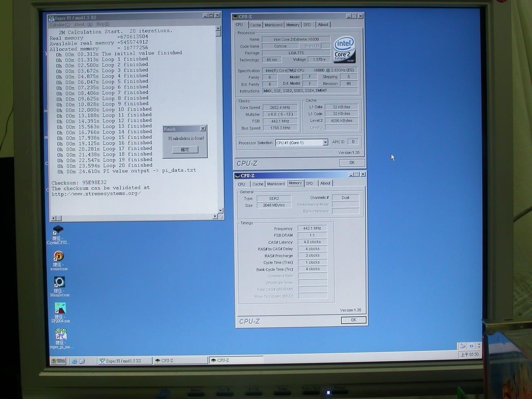Click the memory Type DDR2 field

(274, 199)
